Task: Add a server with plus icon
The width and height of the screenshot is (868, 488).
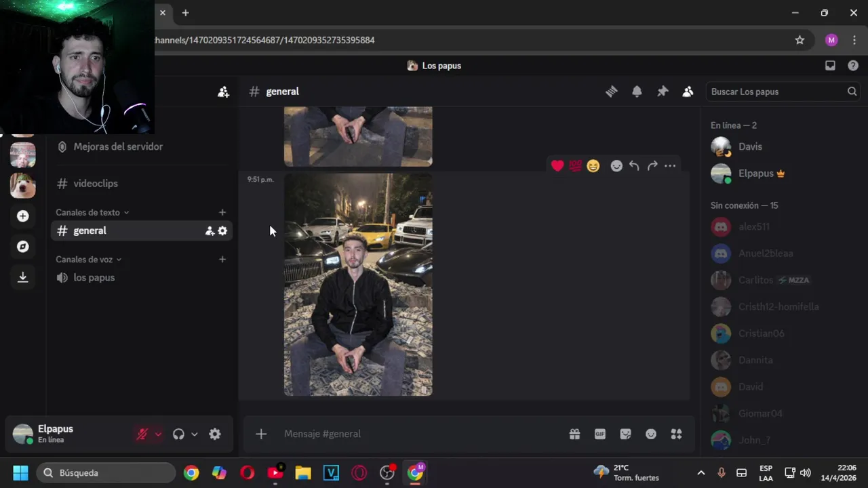Action: pos(23,216)
